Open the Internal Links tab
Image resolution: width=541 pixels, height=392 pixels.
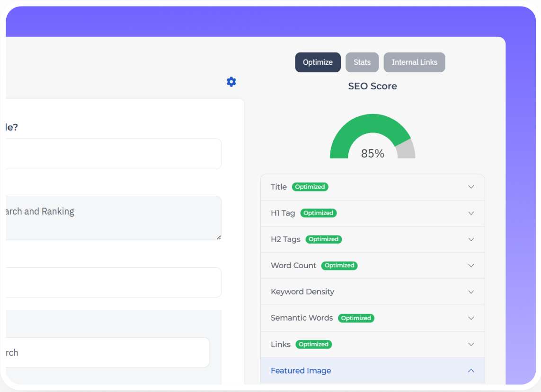click(414, 62)
